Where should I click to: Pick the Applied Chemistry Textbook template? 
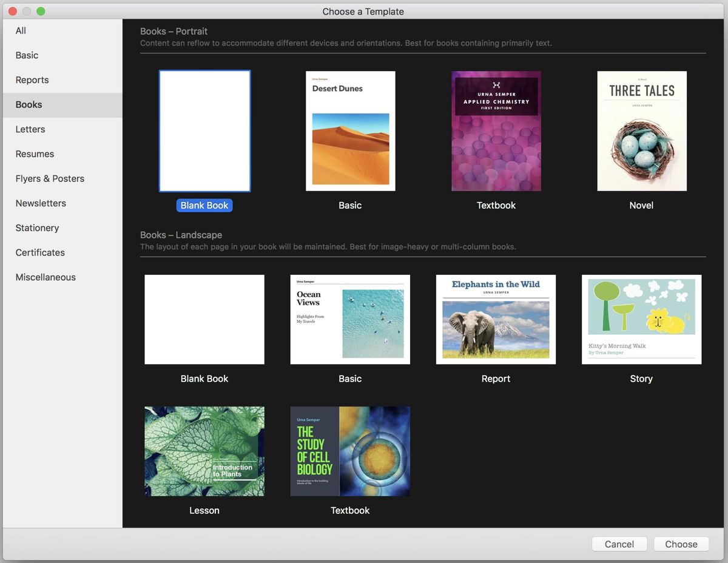496,131
